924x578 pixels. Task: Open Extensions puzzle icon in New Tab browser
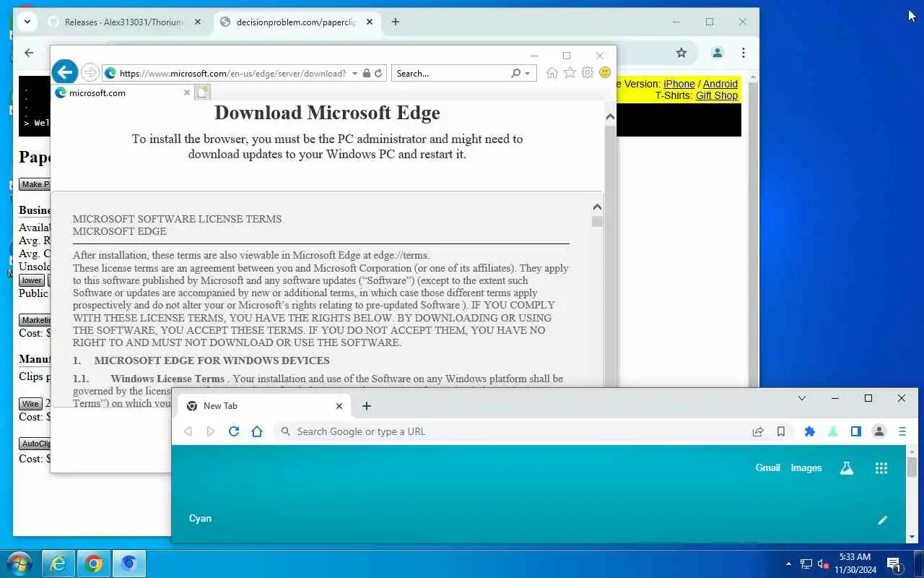point(810,431)
